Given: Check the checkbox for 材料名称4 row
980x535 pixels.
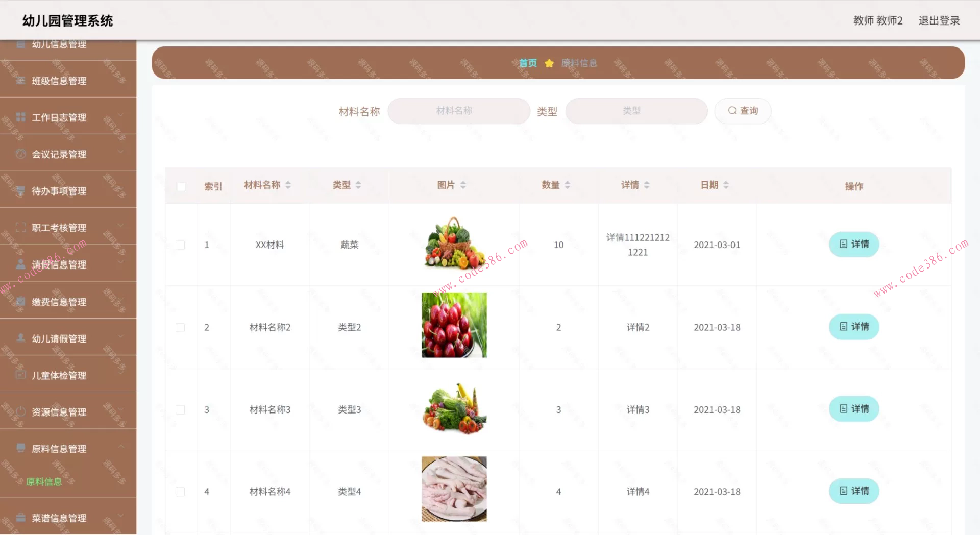Looking at the screenshot, I should [x=180, y=491].
